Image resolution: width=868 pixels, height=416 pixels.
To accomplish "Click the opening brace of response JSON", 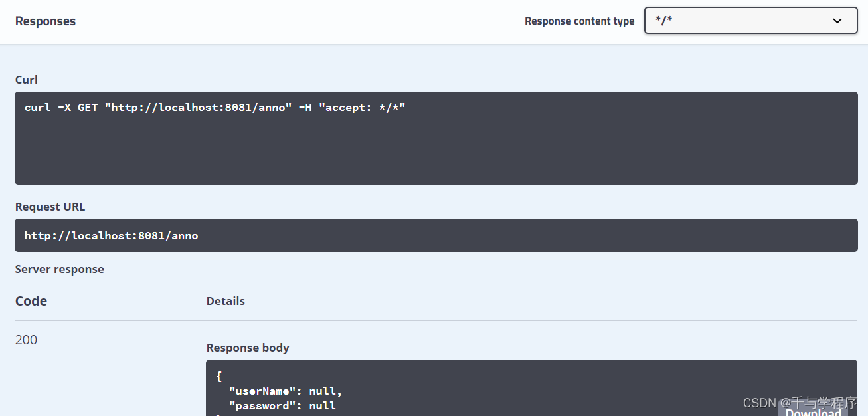I will 219,377.
